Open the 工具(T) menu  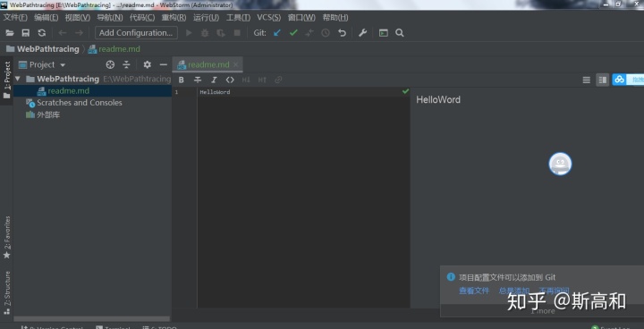click(x=238, y=17)
